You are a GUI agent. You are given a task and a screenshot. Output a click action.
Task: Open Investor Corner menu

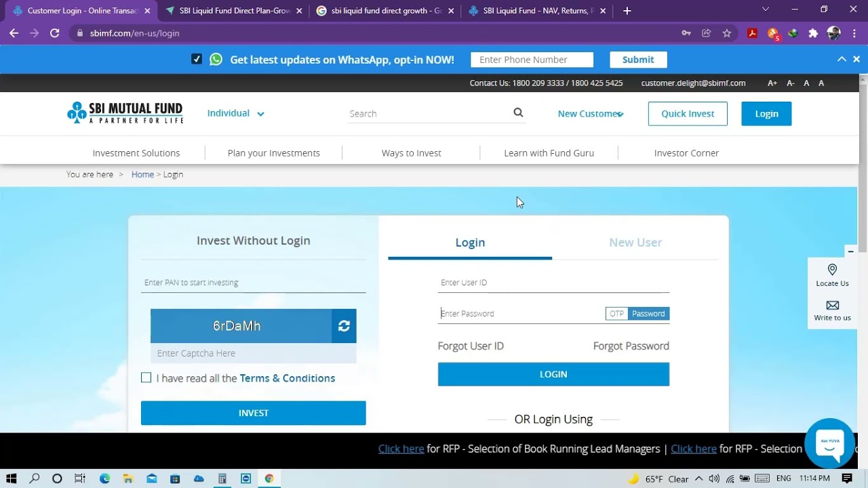point(686,152)
